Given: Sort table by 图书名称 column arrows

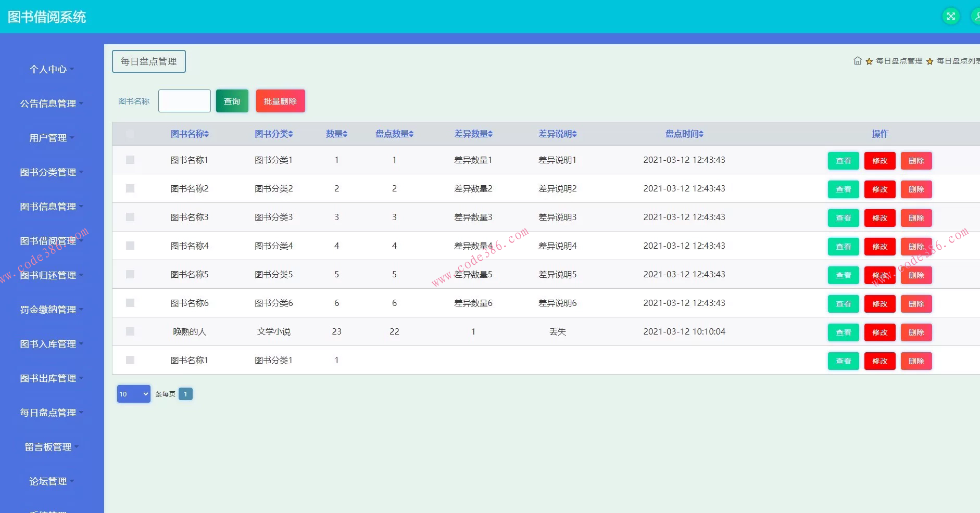Looking at the screenshot, I should 207,134.
